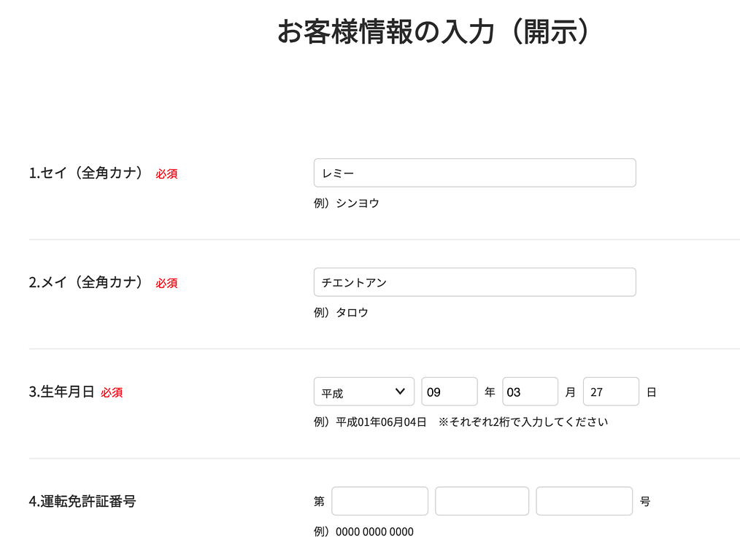Click the 必須 label next to セイ
The height and width of the screenshot is (560, 740).
[x=166, y=174]
